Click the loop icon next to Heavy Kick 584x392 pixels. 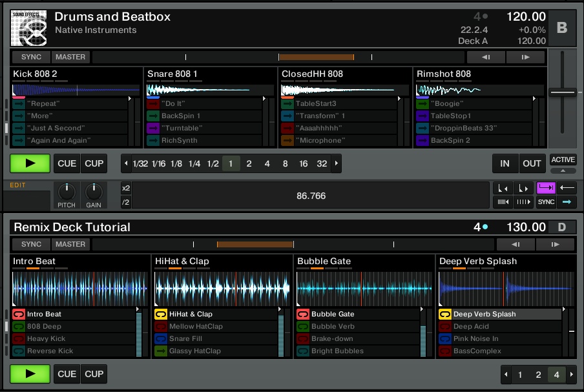19,339
